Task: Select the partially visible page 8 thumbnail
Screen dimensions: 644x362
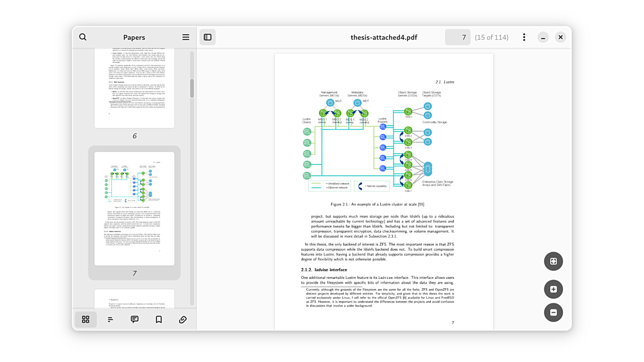Action: point(134,299)
